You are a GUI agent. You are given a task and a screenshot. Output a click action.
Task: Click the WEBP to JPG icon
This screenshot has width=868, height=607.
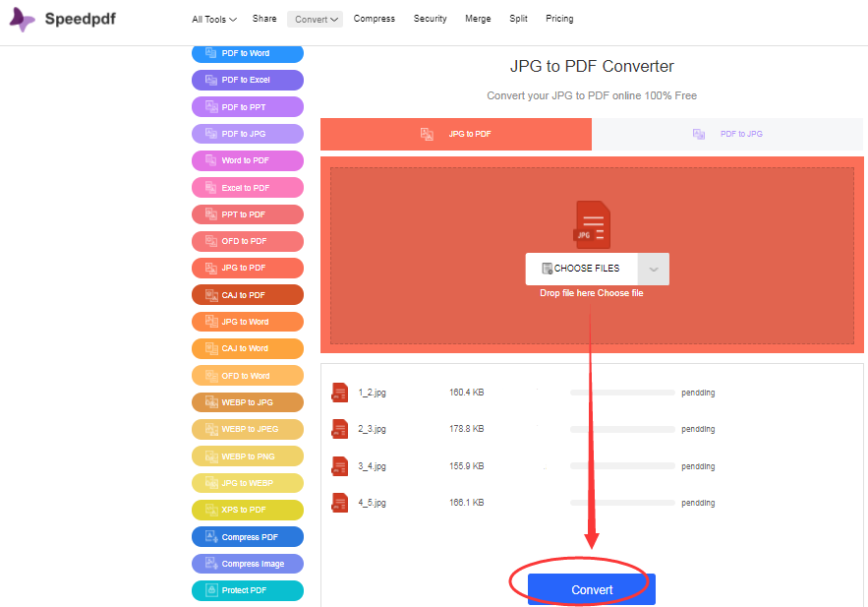(x=211, y=402)
